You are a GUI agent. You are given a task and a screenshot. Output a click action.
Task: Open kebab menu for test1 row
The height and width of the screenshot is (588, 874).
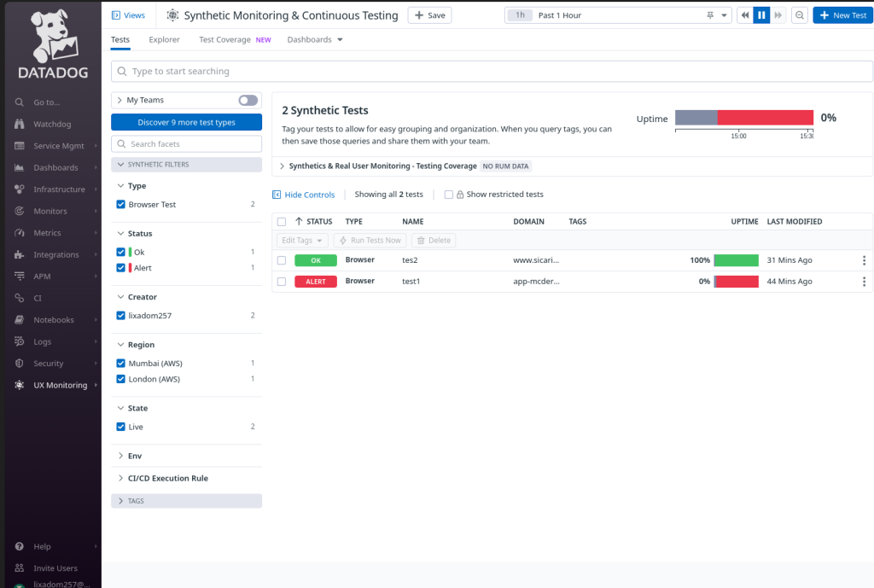point(864,282)
